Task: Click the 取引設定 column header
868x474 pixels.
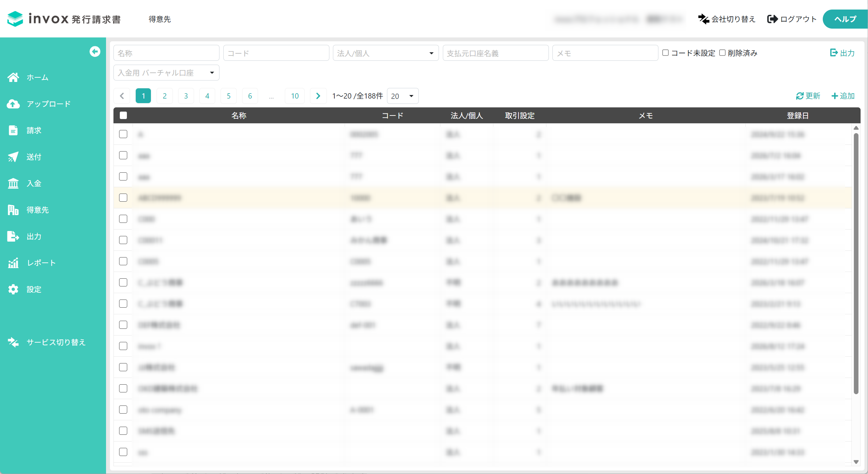Action: [520, 115]
